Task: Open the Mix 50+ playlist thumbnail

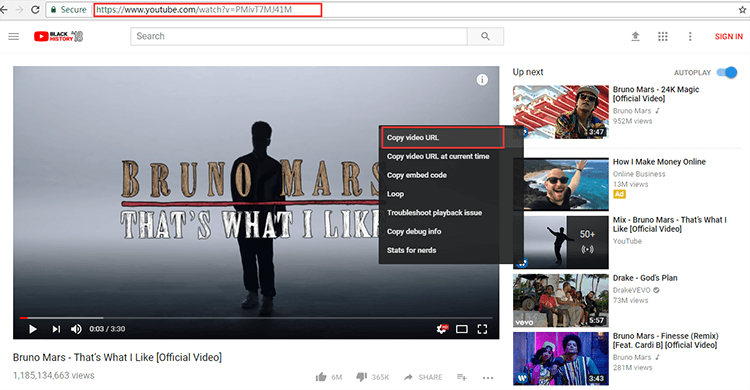Action: point(561,242)
